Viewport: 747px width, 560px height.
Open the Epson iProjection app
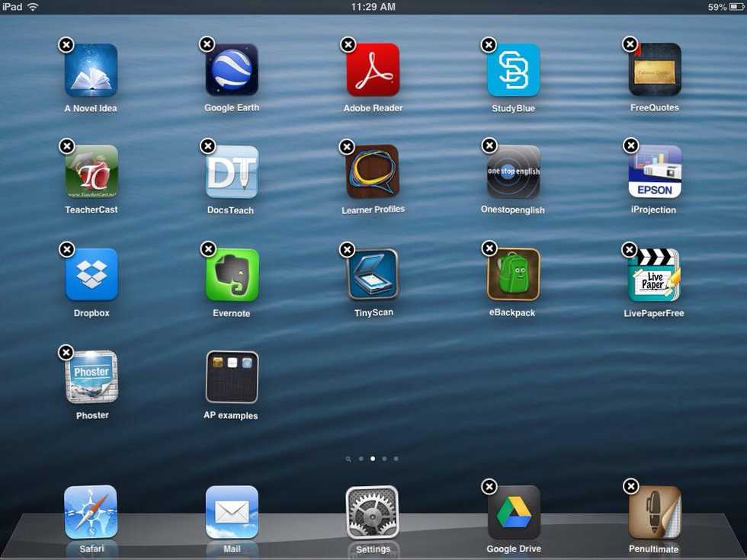(655, 172)
